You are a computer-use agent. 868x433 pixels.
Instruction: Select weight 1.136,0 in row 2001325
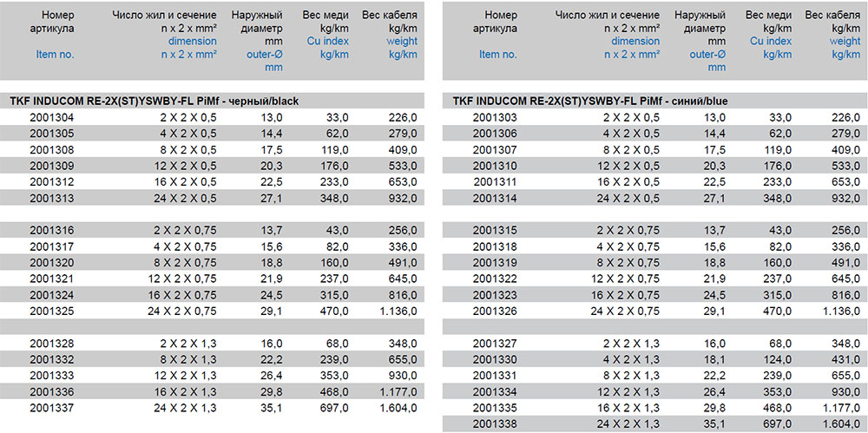coord(398,311)
